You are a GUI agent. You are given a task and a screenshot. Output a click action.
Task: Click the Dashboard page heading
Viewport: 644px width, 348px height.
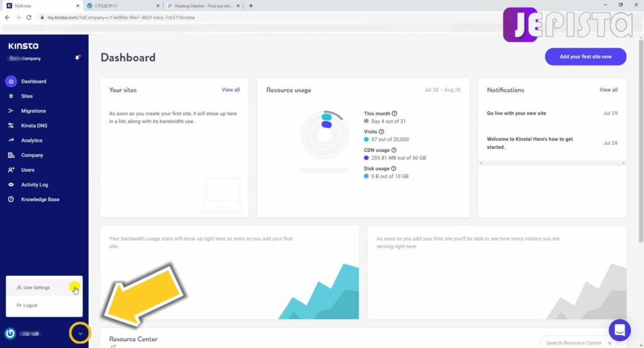(x=128, y=57)
